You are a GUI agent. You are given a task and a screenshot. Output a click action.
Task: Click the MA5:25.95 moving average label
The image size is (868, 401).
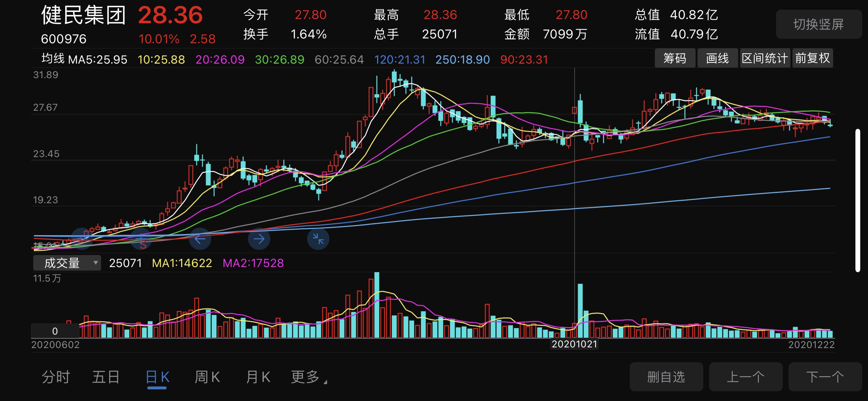tap(98, 60)
